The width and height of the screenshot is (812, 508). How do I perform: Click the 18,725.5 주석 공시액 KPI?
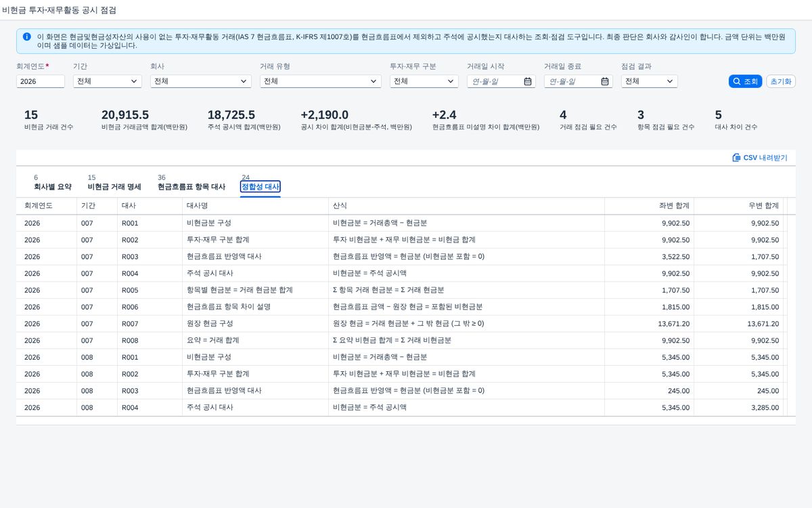244,120
